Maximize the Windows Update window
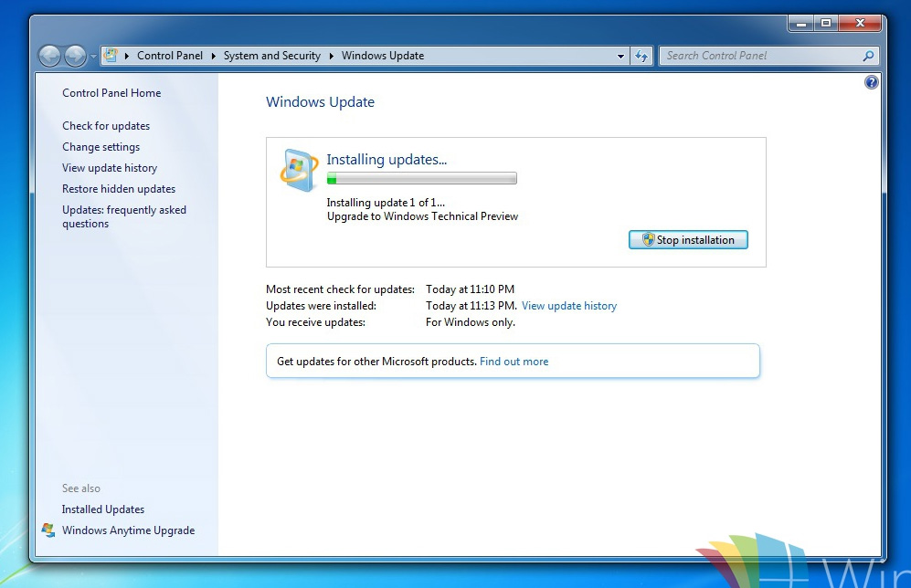911x588 pixels. tap(826, 23)
